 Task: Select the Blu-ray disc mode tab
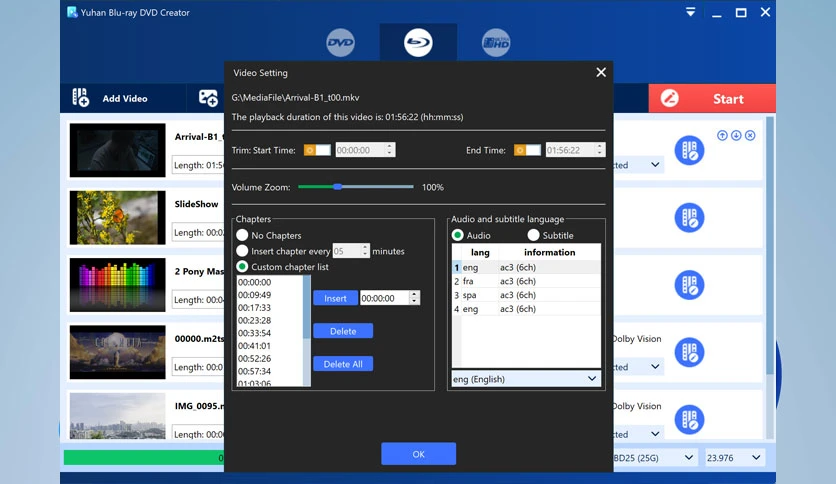(418, 43)
